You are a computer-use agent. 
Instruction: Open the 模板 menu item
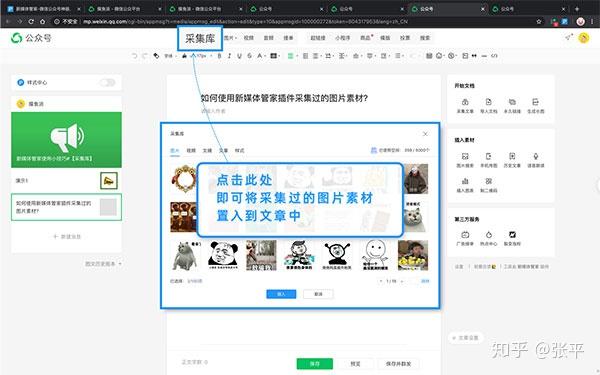385,38
